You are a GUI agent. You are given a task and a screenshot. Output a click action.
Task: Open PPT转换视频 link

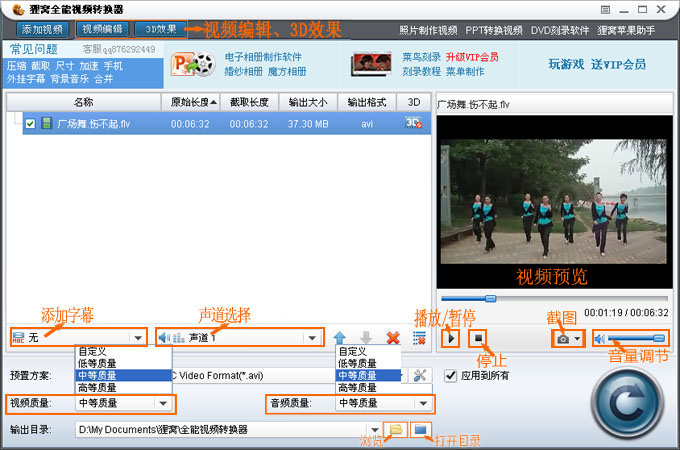point(494,30)
